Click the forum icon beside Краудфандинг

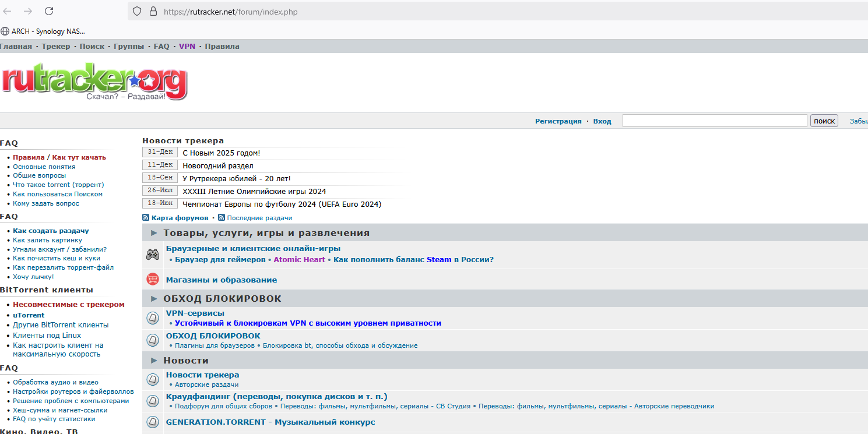click(x=153, y=401)
